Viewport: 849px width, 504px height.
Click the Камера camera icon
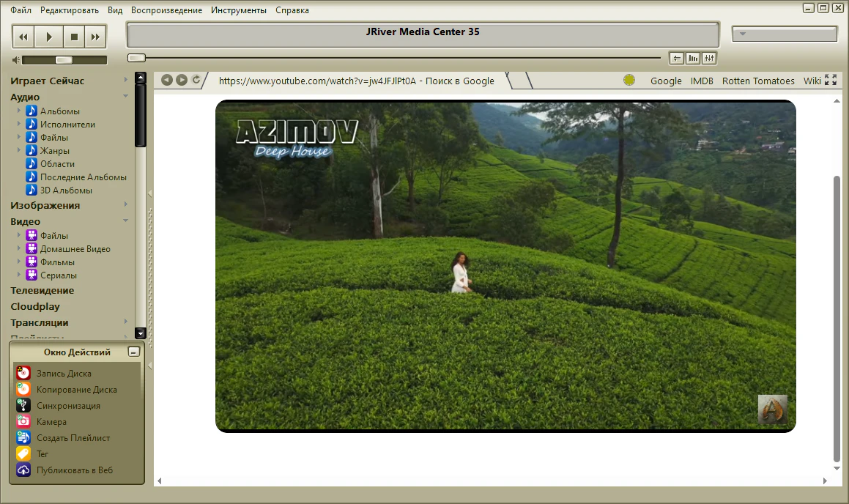23,422
